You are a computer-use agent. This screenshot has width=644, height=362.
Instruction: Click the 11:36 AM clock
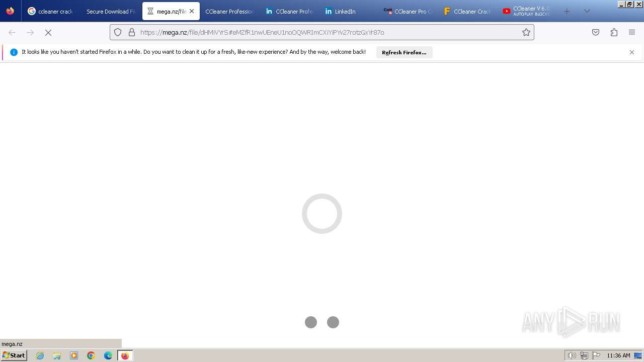coord(618,355)
